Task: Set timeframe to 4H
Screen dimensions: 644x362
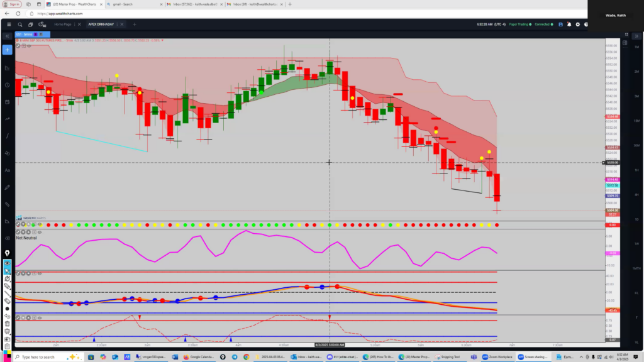Action: (x=636, y=195)
